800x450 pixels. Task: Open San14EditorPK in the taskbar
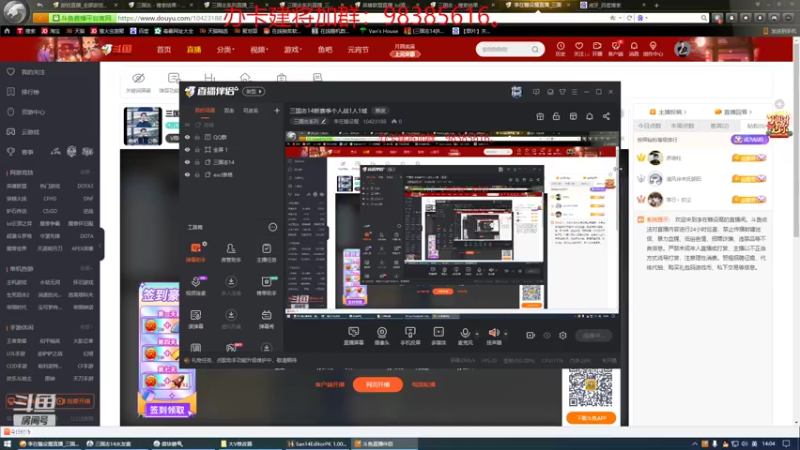pyautogui.click(x=316, y=444)
